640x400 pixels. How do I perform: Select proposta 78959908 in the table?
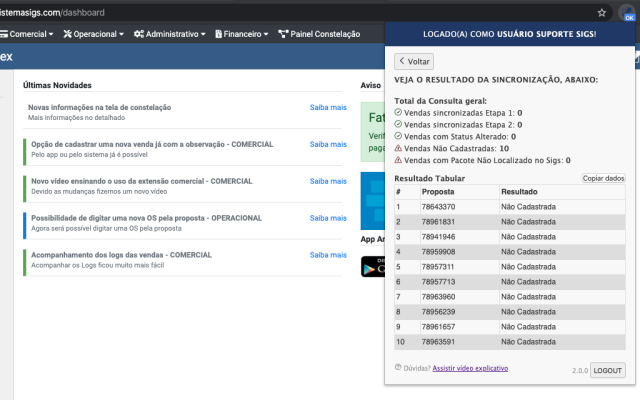tap(438, 252)
